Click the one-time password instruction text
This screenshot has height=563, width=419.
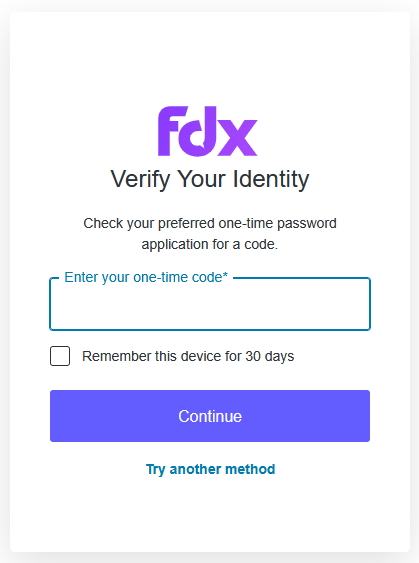point(210,234)
